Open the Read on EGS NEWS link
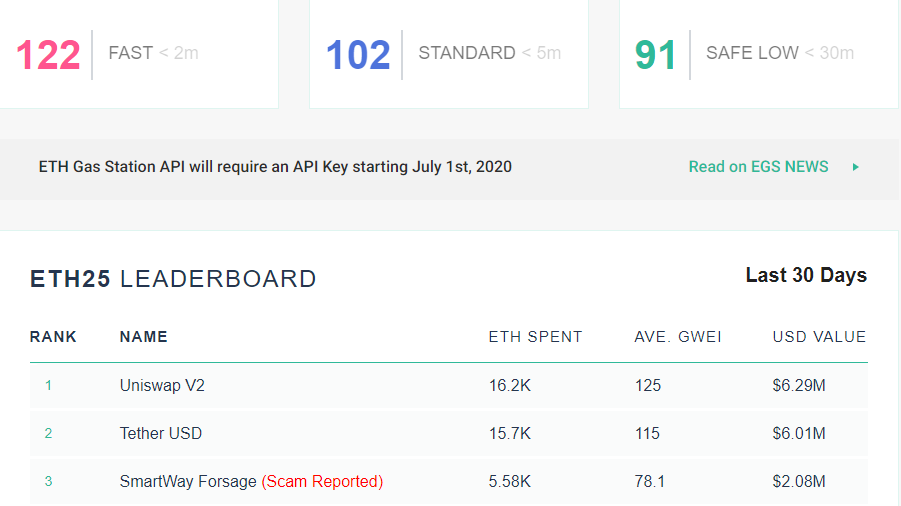901x506 pixels. click(758, 167)
